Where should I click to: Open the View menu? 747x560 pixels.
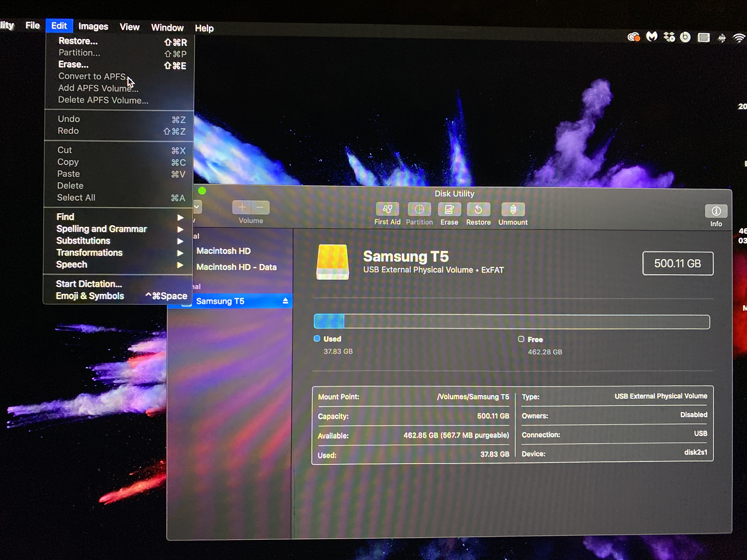point(130,27)
